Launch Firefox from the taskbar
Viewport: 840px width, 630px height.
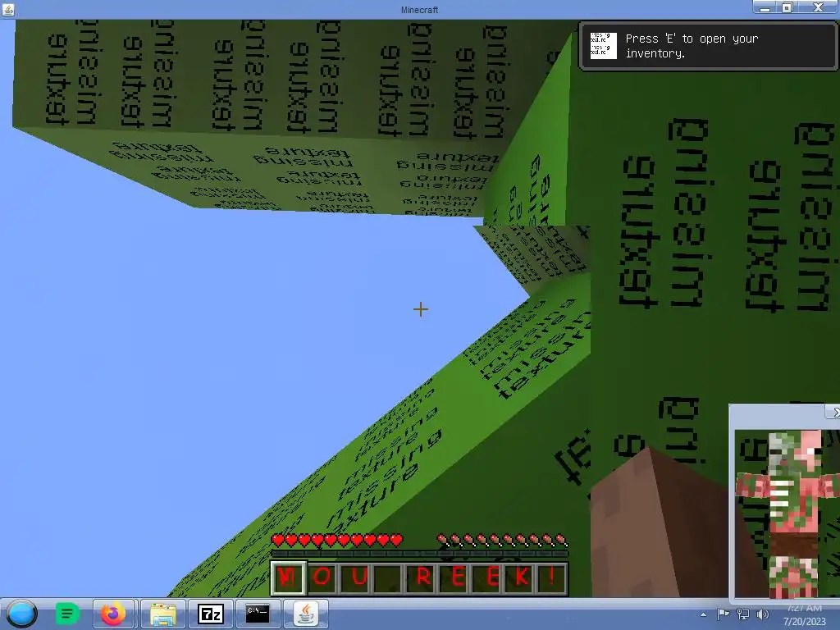coord(113,614)
